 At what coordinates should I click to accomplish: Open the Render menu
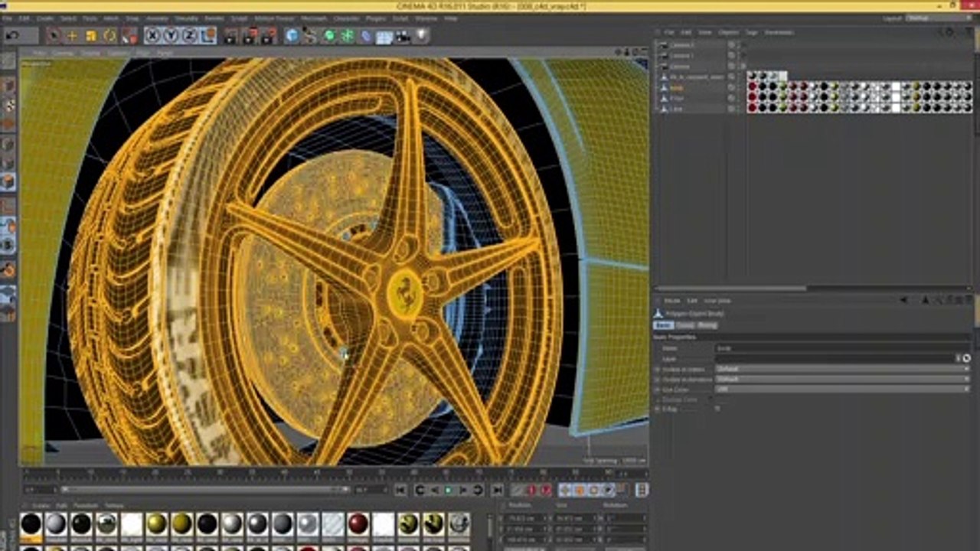tap(214, 18)
